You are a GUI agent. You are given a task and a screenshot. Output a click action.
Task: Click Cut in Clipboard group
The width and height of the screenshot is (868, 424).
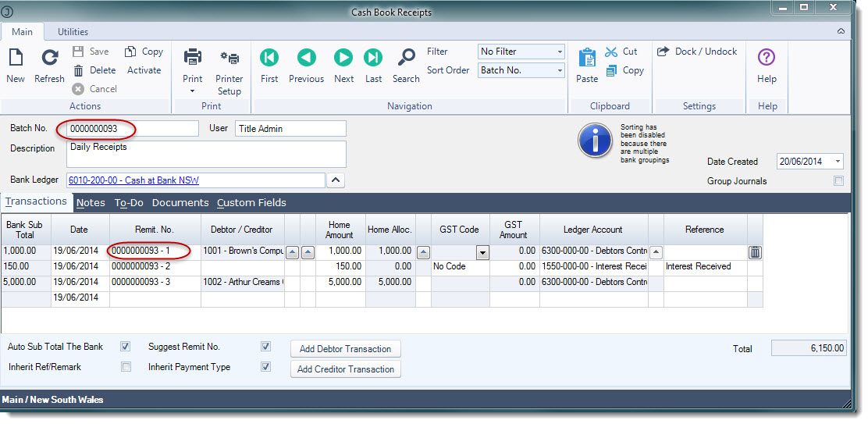621,52
